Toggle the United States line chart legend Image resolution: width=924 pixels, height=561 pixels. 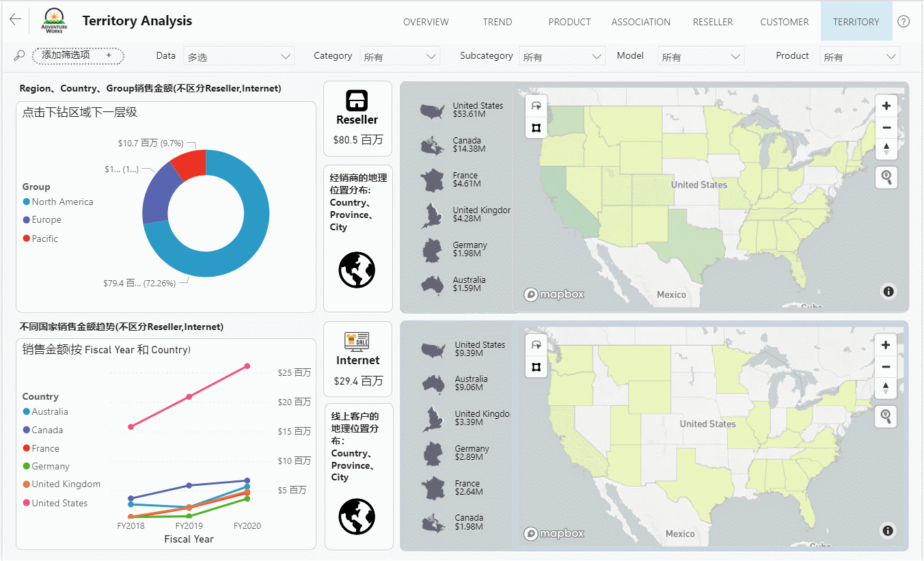(x=59, y=503)
